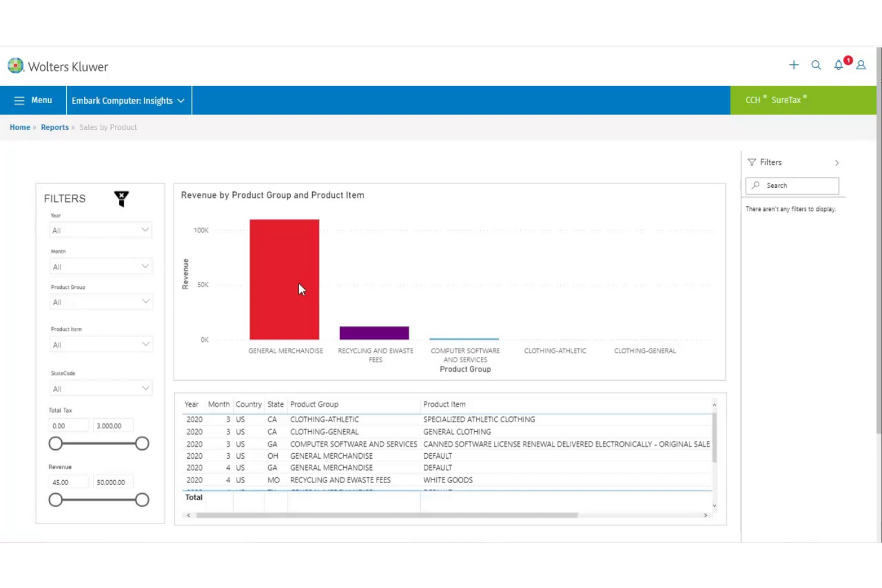Go to Home breadcrumb link

coord(20,127)
